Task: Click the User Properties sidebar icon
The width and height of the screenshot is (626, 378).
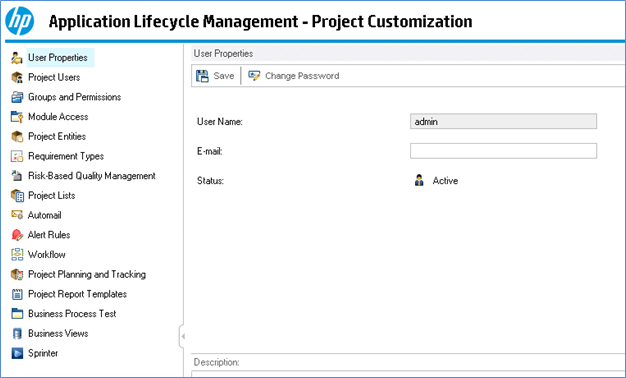Action: click(17, 58)
